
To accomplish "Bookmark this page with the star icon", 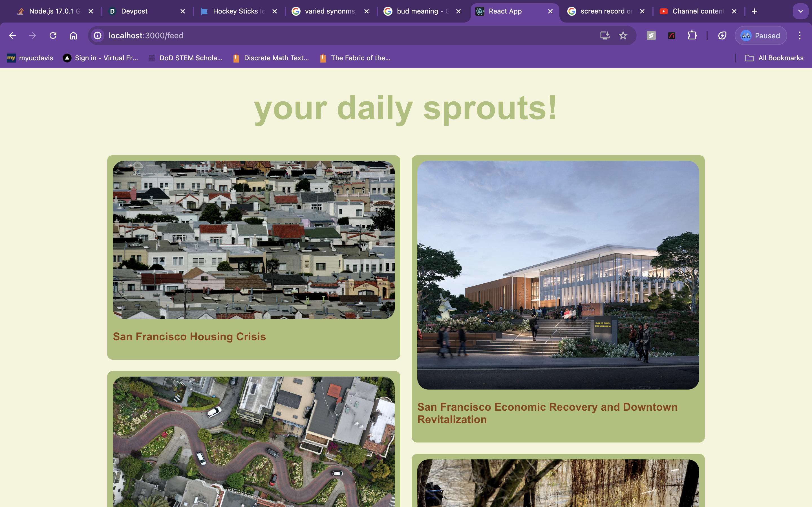I will 623,35.
